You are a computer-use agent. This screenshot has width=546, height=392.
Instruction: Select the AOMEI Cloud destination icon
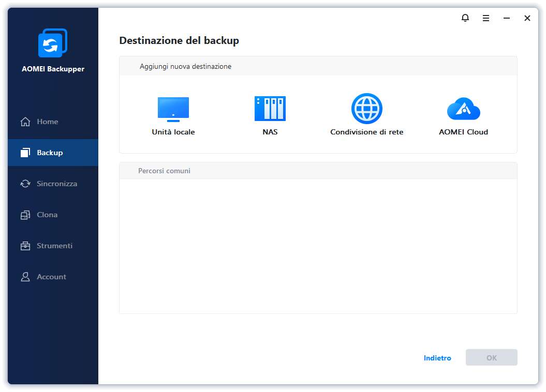463,109
